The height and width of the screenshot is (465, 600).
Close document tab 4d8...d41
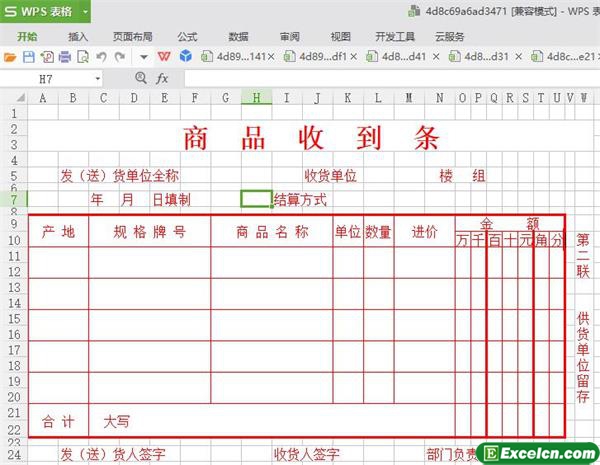pos(436,57)
